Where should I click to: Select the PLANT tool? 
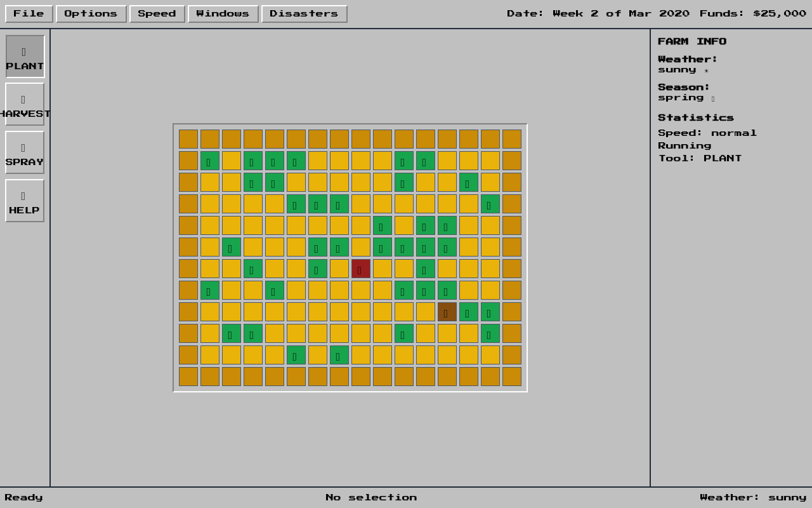tap(25, 57)
